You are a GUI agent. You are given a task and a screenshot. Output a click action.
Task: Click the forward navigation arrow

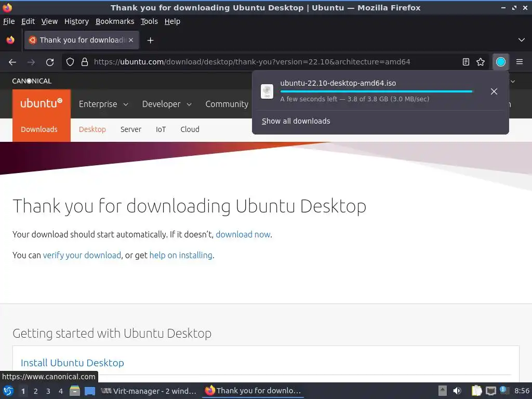(31, 62)
